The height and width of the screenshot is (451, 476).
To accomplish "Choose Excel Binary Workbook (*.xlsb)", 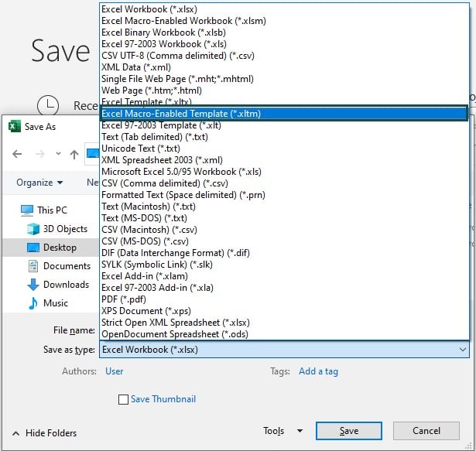I will pyautogui.click(x=284, y=32).
